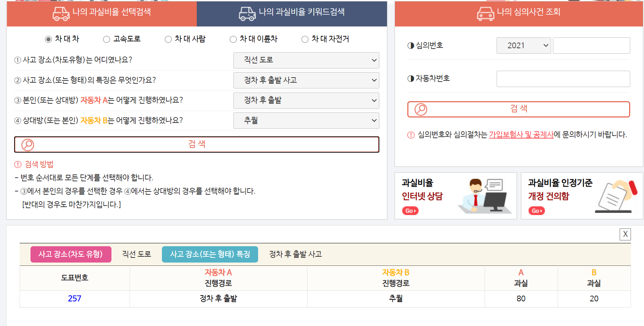Open the 2021 year dropdown
The width and height of the screenshot is (644, 326).
[523, 46]
